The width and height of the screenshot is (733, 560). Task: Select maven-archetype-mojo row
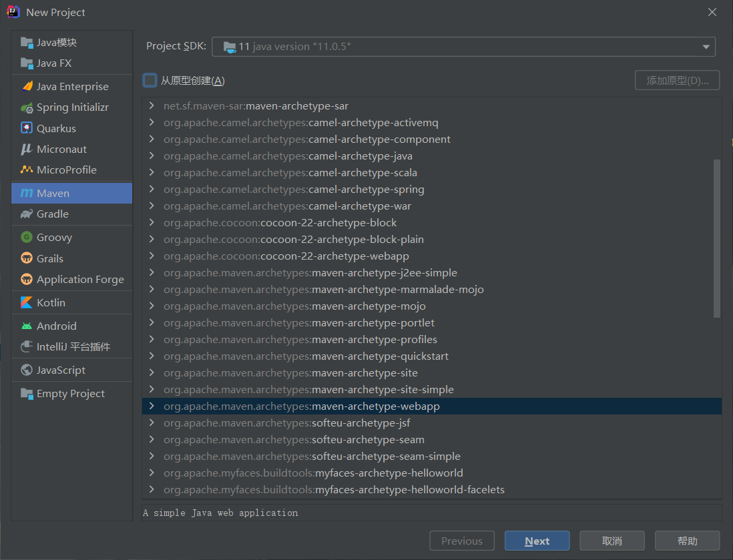coord(431,306)
